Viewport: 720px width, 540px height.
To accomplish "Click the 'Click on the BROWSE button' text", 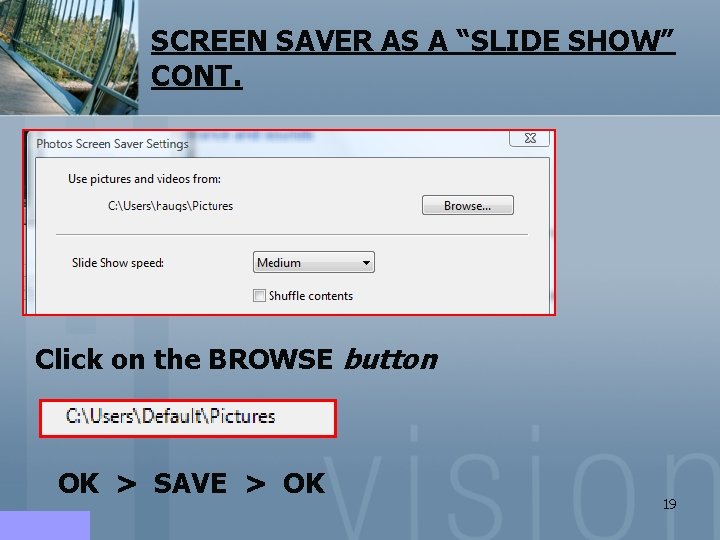I will coord(236,359).
